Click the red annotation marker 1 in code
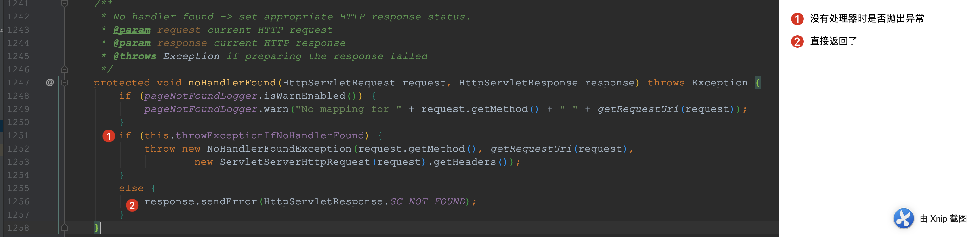Screen dimensions: 980x237 point(109,135)
